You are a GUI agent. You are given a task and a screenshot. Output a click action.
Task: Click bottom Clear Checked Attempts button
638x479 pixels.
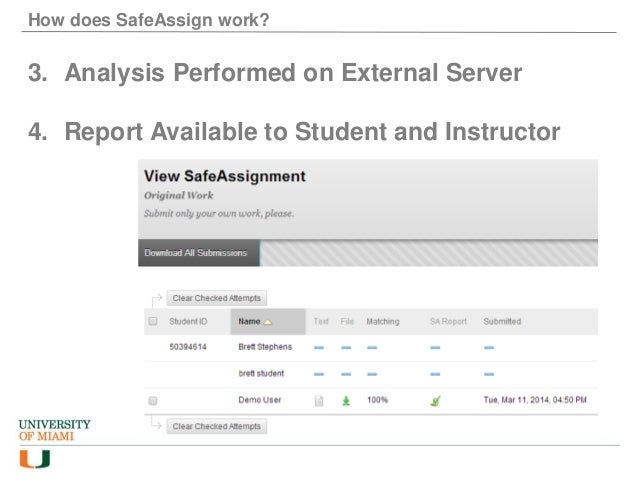pos(216,427)
